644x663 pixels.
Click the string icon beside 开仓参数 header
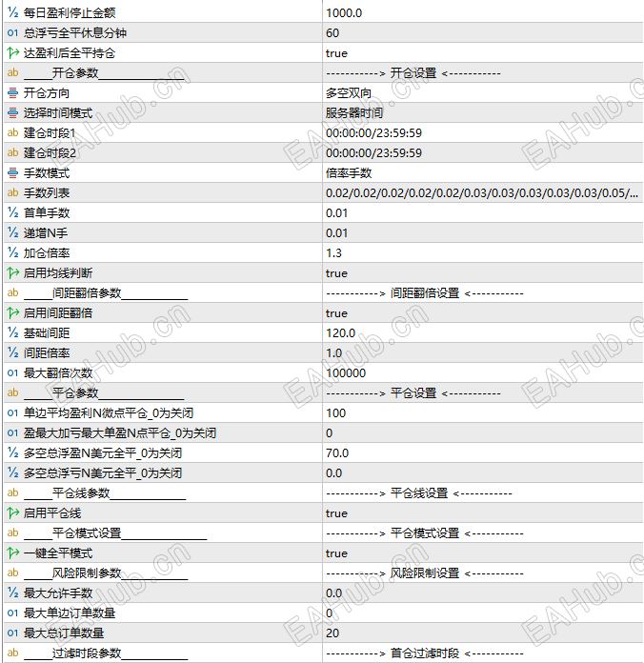pos(12,72)
